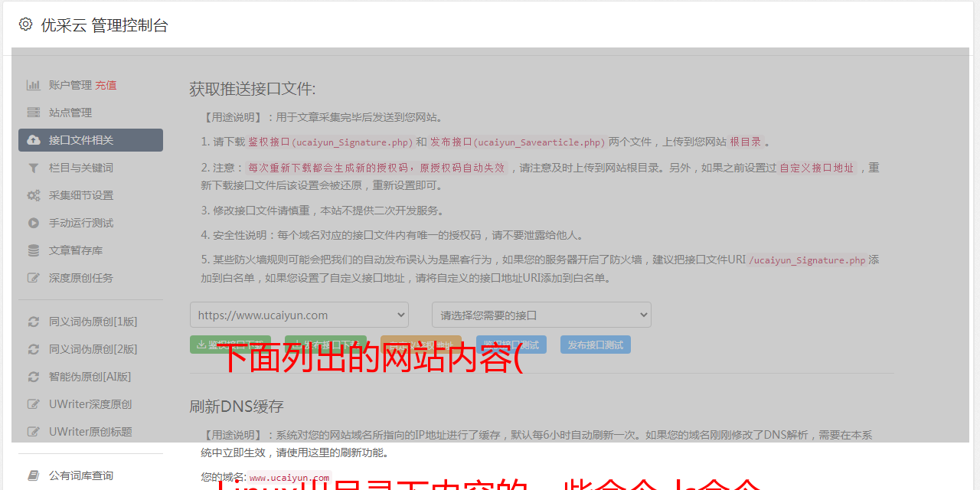
Task: Click the www.ucaiyun.com domain value
Action: pos(289,478)
